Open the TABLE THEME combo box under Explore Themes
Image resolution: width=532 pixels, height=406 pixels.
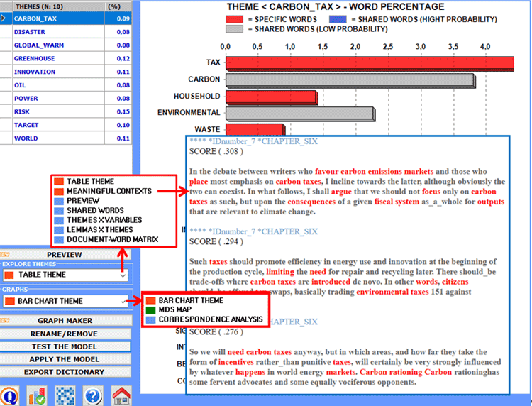coord(65,275)
